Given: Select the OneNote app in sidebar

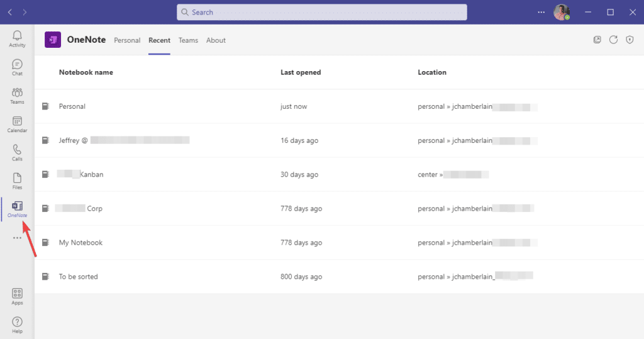Looking at the screenshot, I should click(x=17, y=209).
